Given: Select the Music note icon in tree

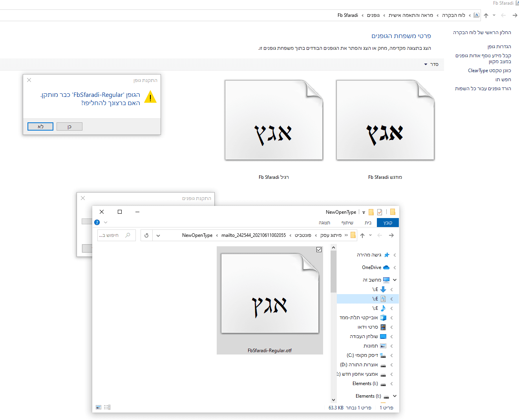Looking at the screenshot, I should click(383, 308).
